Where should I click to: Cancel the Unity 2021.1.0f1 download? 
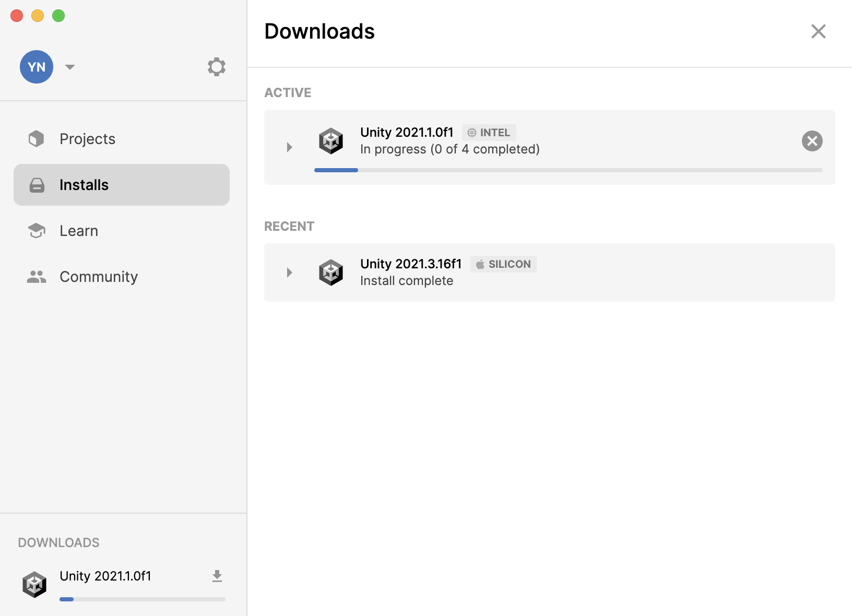click(812, 141)
